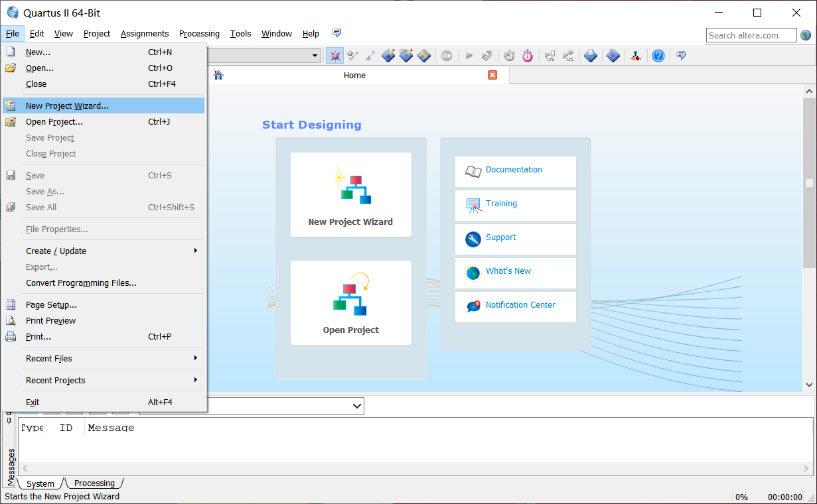Open the message filter dropdown
Image resolution: width=817 pixels, height=504 pixels.
356,406
